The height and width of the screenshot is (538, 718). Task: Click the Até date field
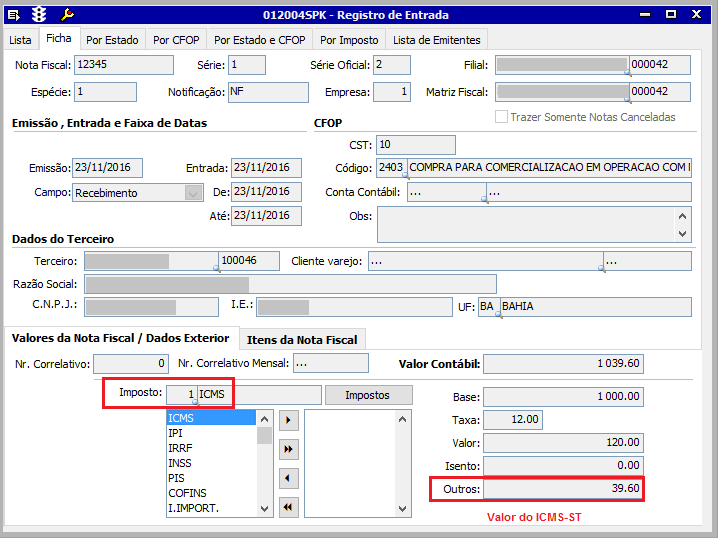[267, 216]
